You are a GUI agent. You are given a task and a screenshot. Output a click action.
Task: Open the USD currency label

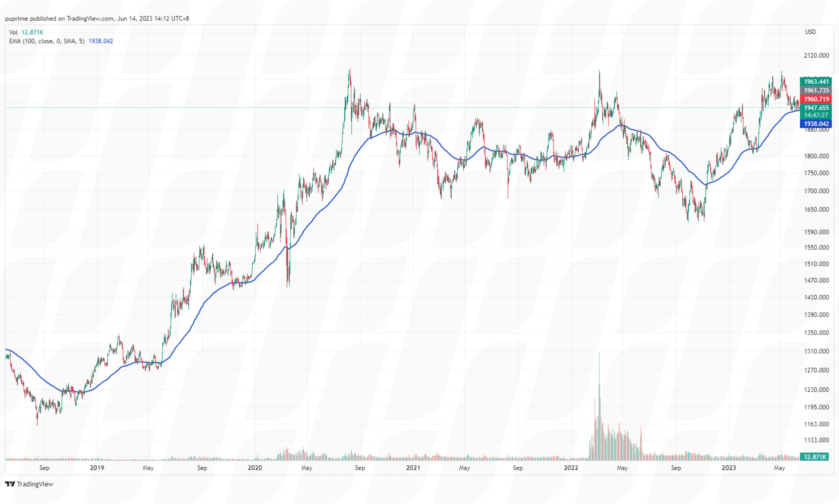click(x=810, y=32)
